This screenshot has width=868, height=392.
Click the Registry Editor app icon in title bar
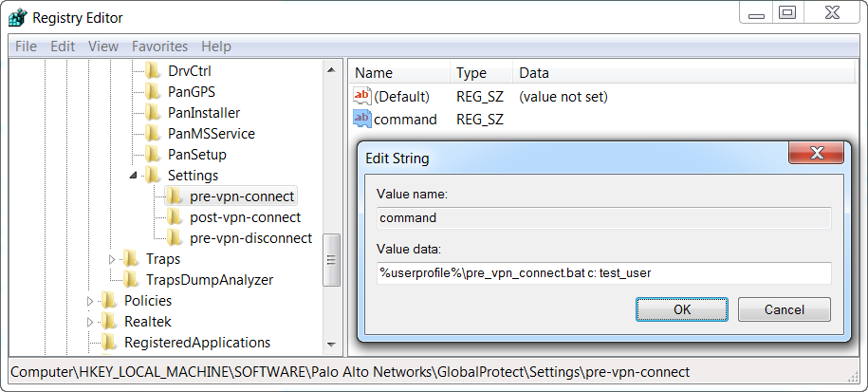point(17,16)
